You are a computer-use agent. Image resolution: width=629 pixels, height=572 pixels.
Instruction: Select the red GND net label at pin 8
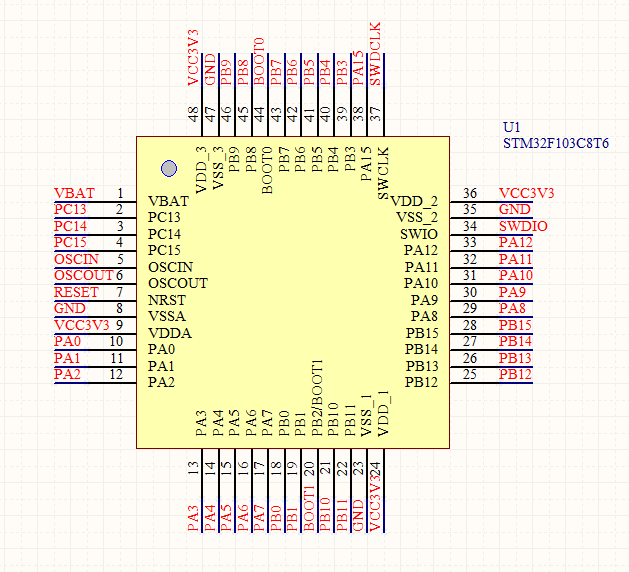pyautogui.click(x=70, y=308)
